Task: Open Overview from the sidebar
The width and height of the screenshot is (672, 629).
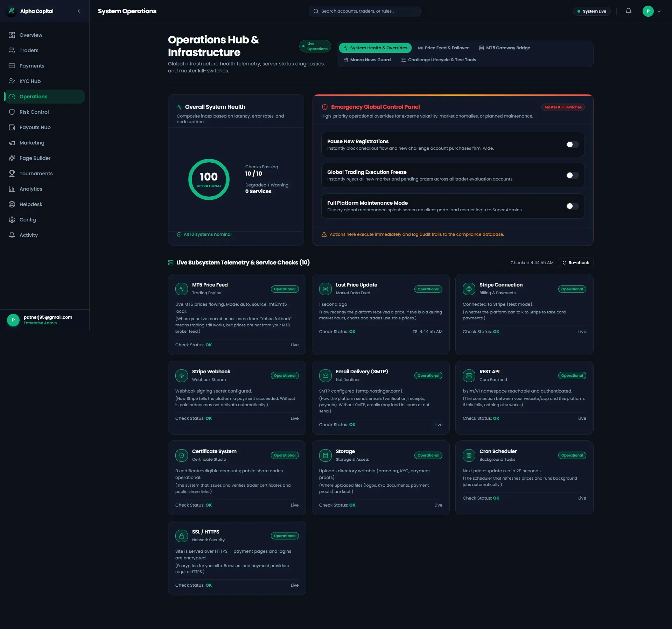Action: (x=44, y=35)
